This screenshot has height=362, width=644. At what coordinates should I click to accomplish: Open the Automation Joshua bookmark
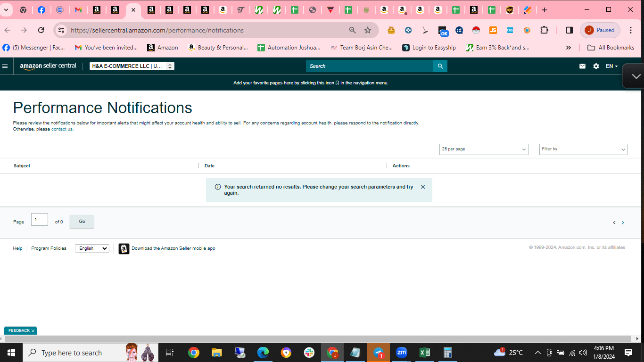(289, 48)
